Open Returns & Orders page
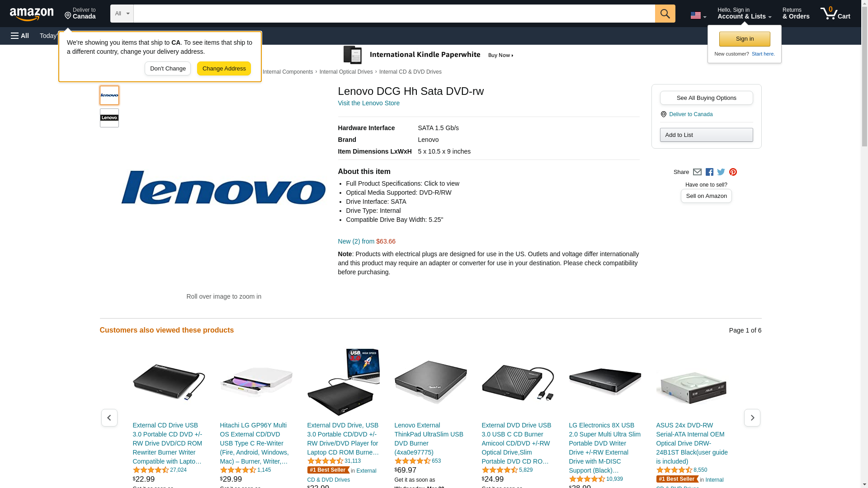The image size is (868, 488). pos(796,14)
